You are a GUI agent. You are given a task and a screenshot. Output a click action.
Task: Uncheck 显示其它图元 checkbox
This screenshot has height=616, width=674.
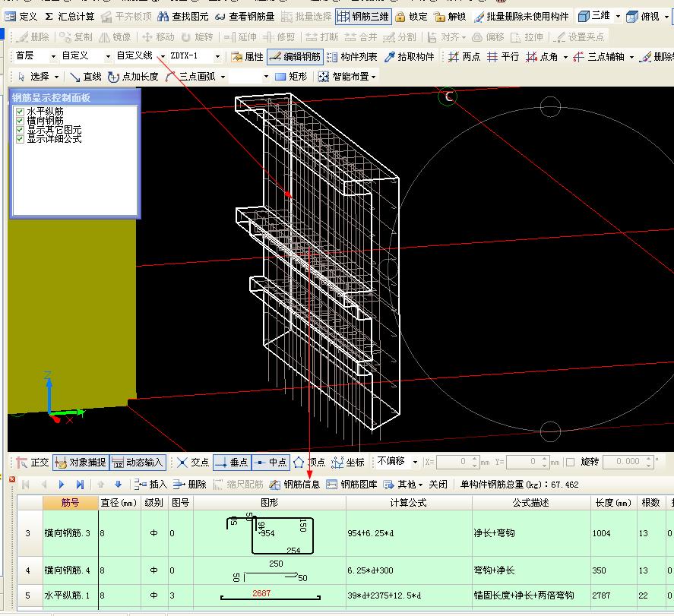pos(20,130)
